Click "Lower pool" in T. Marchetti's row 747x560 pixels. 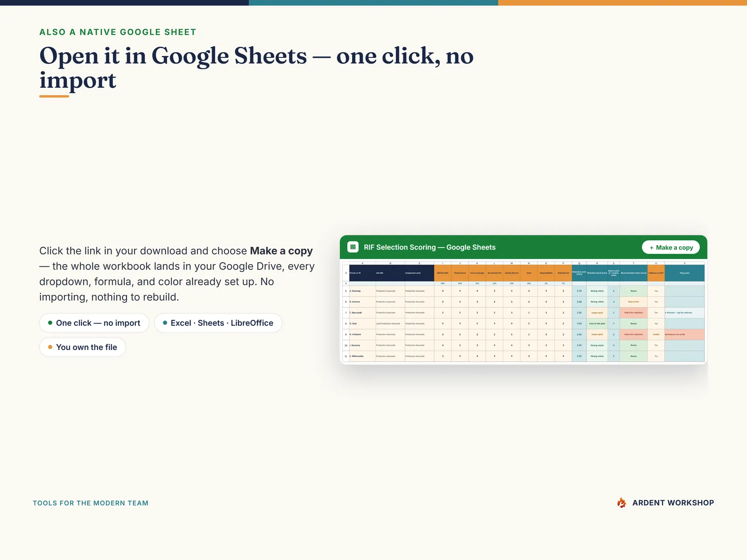(x=597, y=313)
